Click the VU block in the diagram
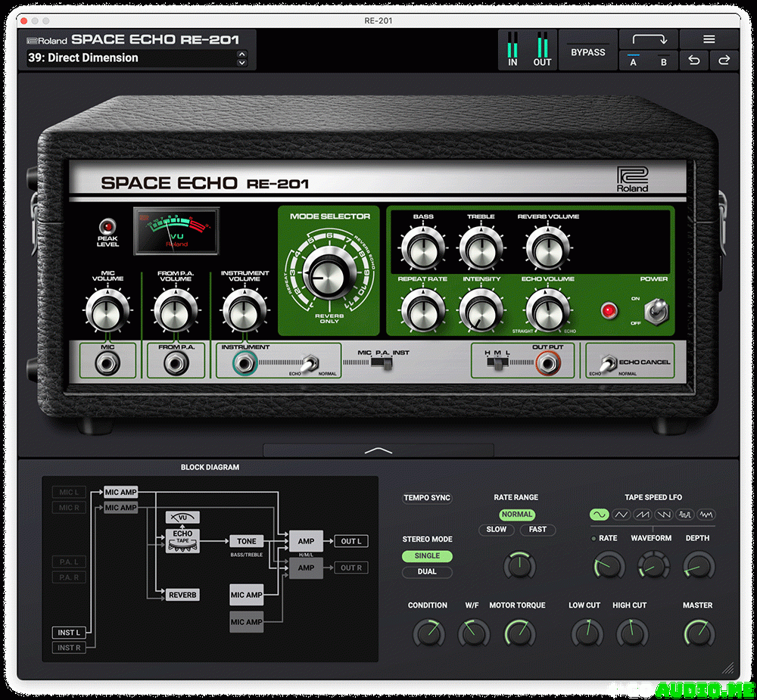 [x=182, y=518]
